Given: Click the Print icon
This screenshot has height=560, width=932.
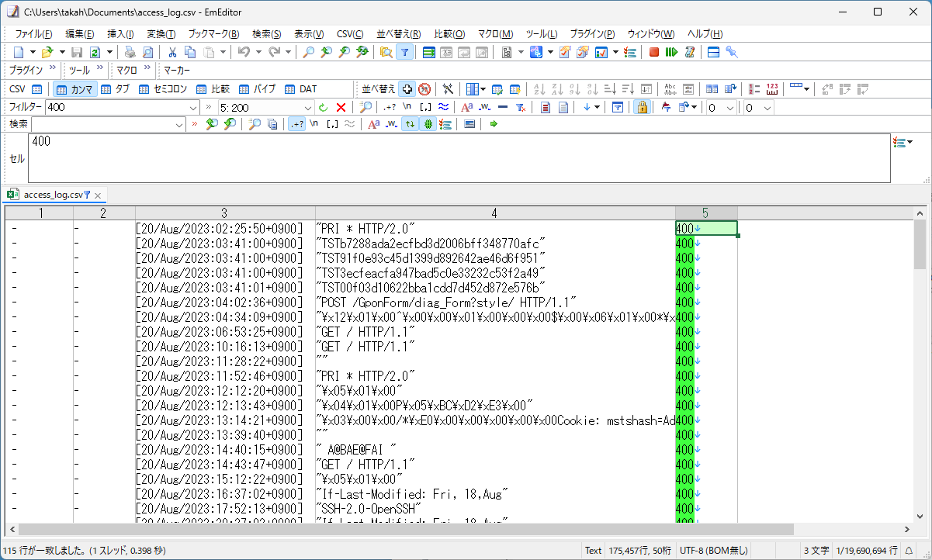Looking at the screenshot, I should click(x=130, y=52).
